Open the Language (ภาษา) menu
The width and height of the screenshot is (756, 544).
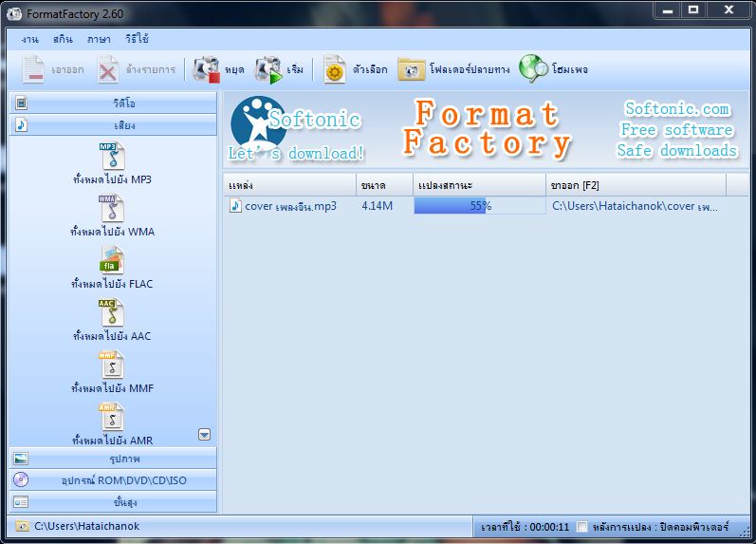pos(99,40)
